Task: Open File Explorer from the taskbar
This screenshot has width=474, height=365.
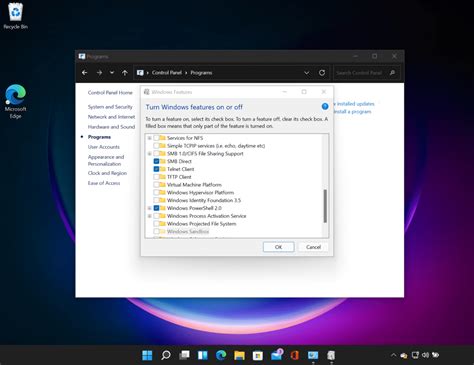Action: 239,355
